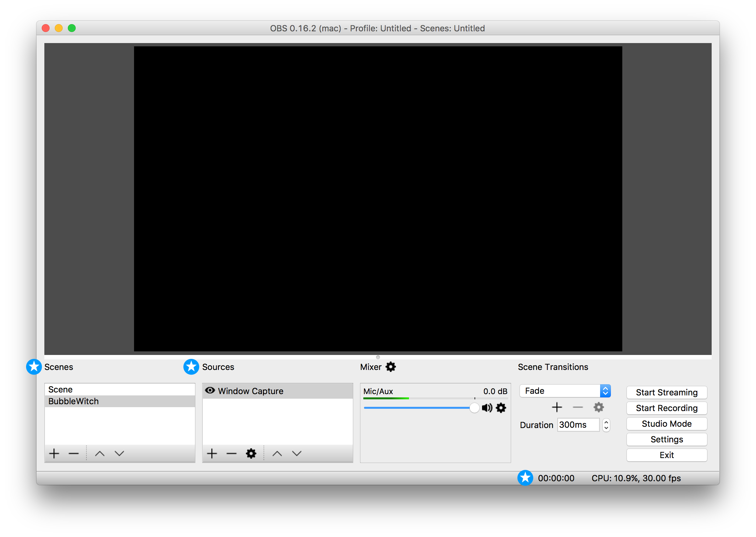
Task: Move the BubbleWitch scene up
Action: click(x=99, y=453)
